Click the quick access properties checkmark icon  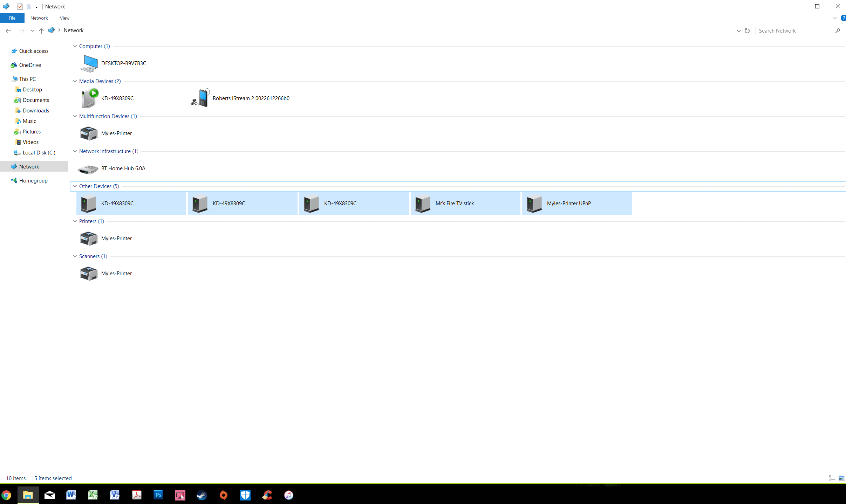(x=20, y=7)
